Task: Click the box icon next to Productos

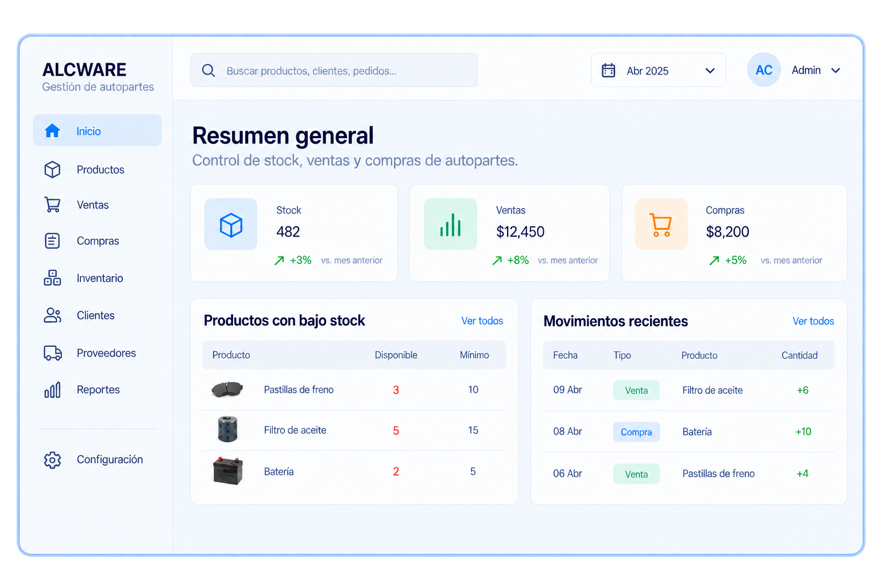Action: tap(52, 169)
